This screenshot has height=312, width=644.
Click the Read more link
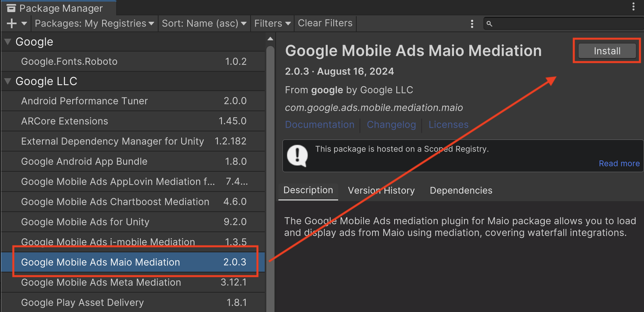tap(619, 164)
